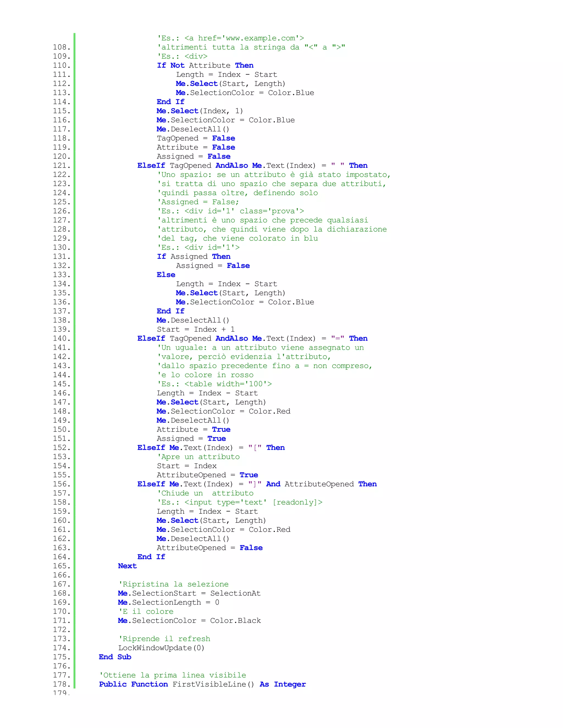
Task: Click 'Public Function FirstVisibleLine() As Integer'
Action: tap(202, 684)
